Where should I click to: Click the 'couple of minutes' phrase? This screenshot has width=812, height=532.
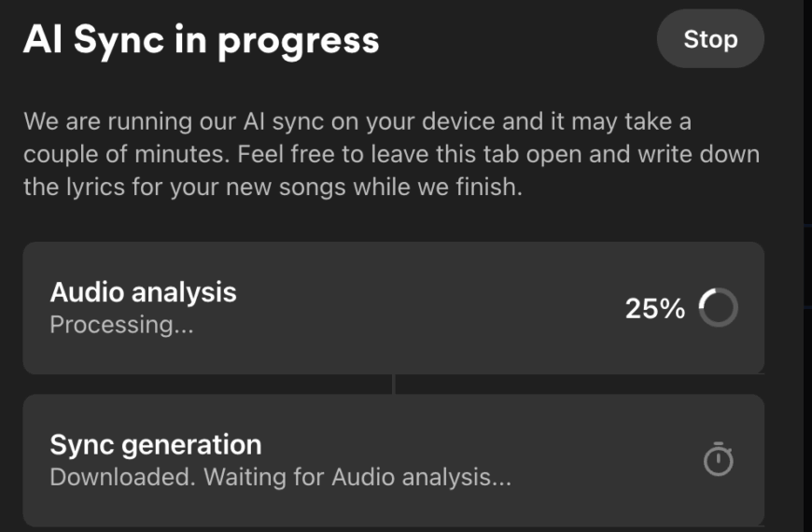[x=126, y=154]
